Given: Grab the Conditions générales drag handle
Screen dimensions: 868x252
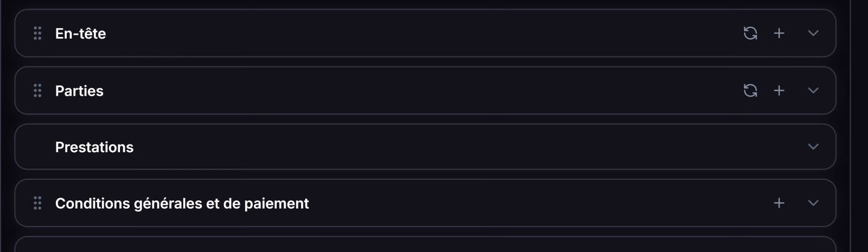Looking at the screenshot, I should (x=37, y=203).
